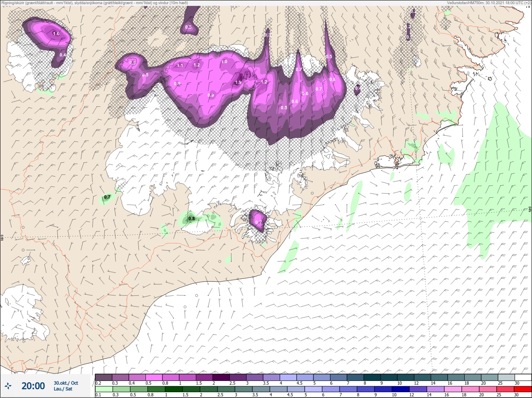The width and height of the screenshot is (532, 398).
Task: Select dark teal swatch between 8 and 9, upper legend
Action: (x=373, y=377)
